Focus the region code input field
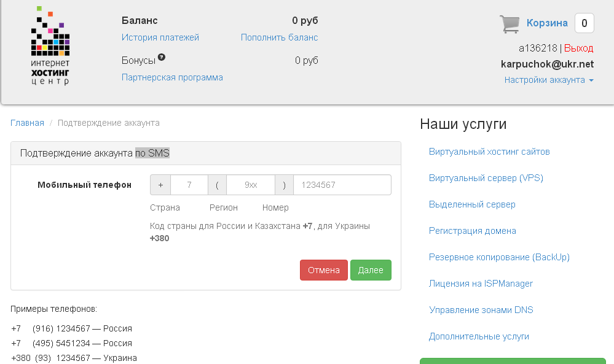614x364 pixels. 250,185
